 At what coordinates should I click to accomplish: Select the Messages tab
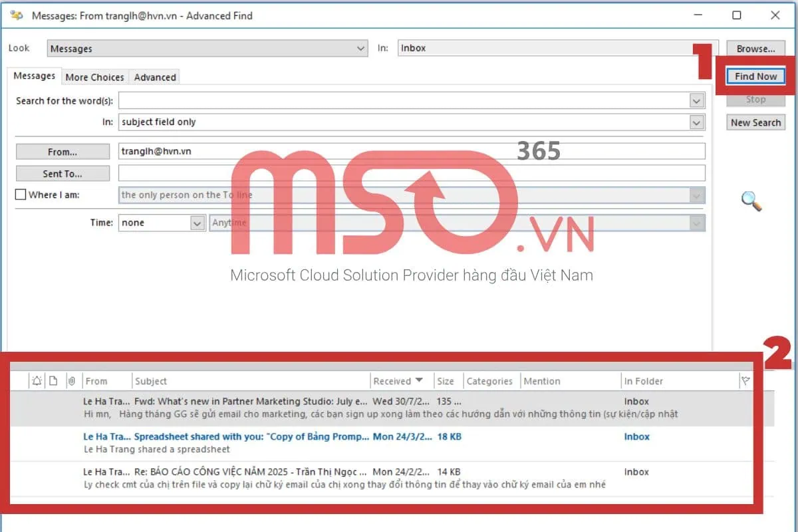coord(33,76)
